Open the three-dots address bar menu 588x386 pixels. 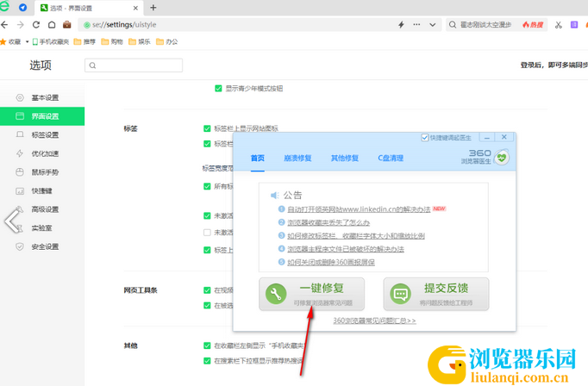pos(416,25)
